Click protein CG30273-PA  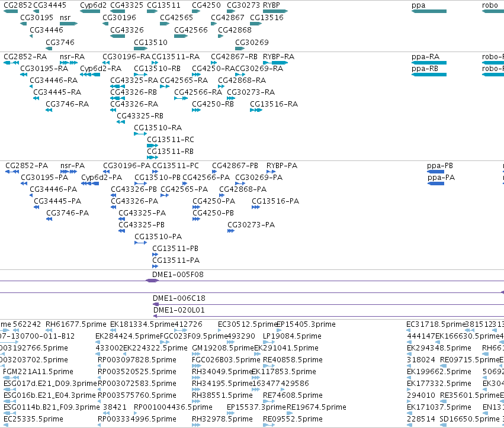[251, 225]
